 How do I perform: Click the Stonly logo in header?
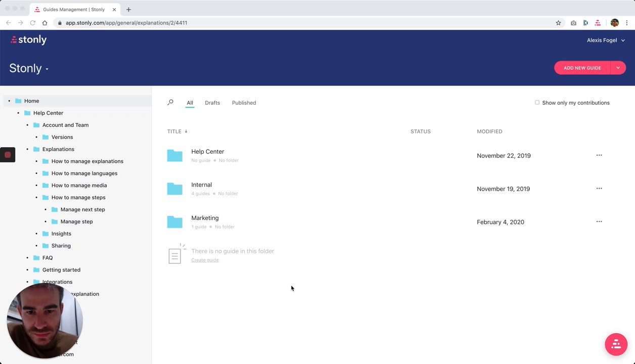(28, 40)
